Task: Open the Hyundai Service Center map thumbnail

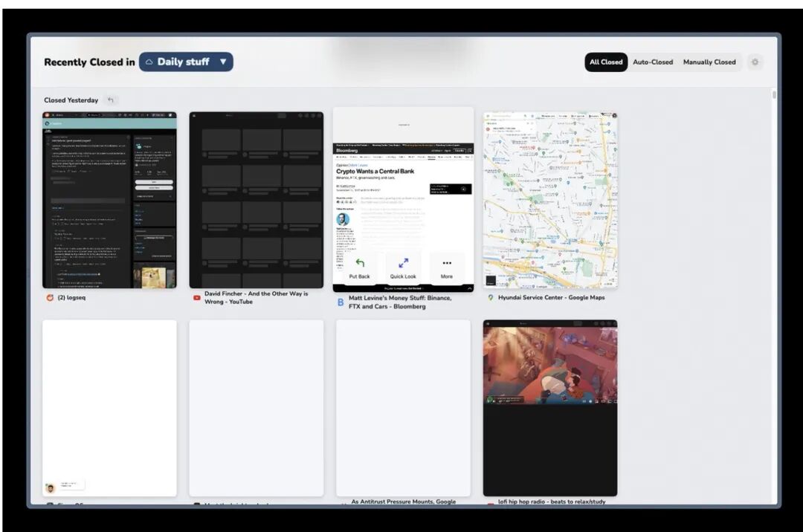Action: pos(550,200)
